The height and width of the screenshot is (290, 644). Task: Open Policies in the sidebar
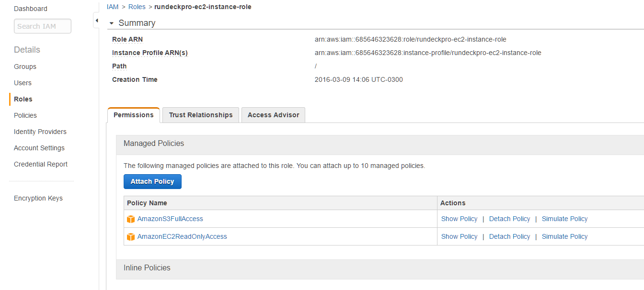point(25,115)
